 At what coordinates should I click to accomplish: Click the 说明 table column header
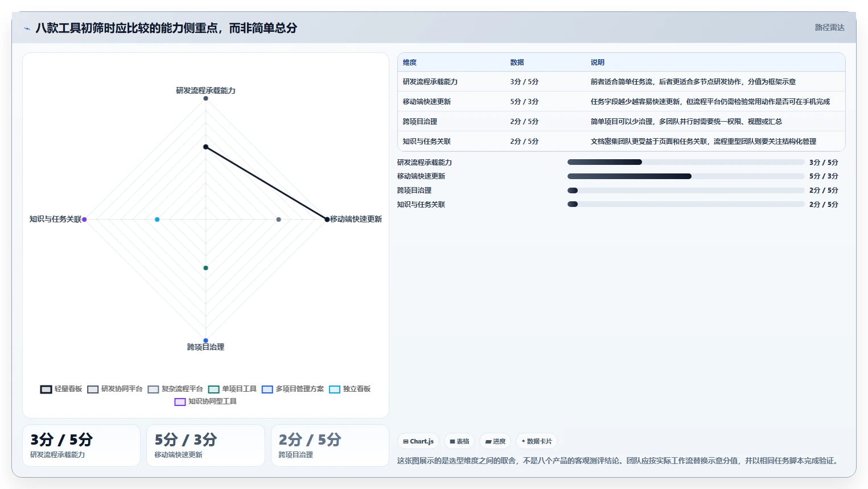pyautogui.click(x=597, y=63)
